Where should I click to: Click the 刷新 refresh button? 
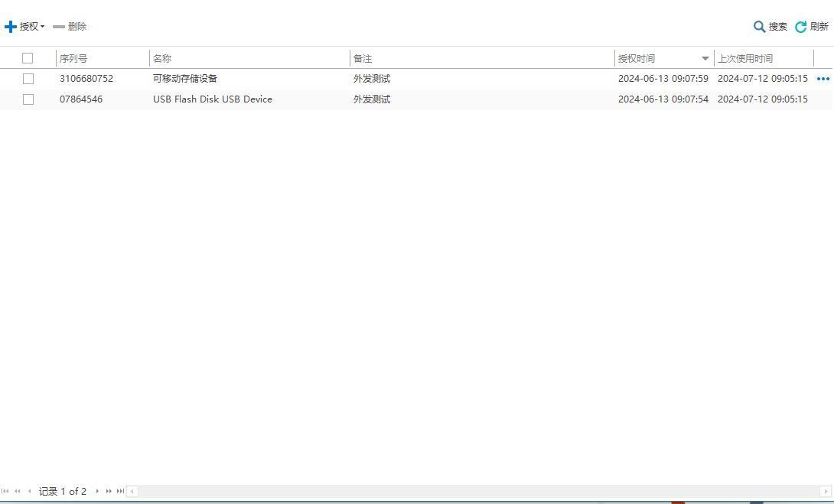[812, 26]
